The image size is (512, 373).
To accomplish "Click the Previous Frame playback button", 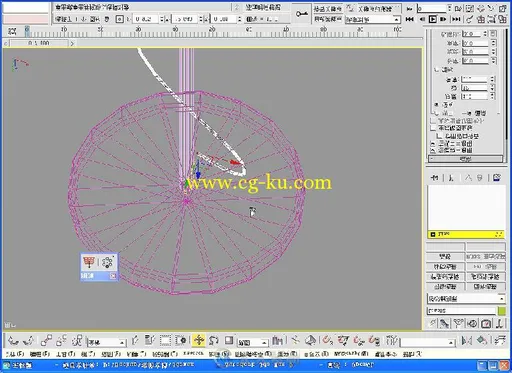I will pyautogui.click(x=422, y=19).
